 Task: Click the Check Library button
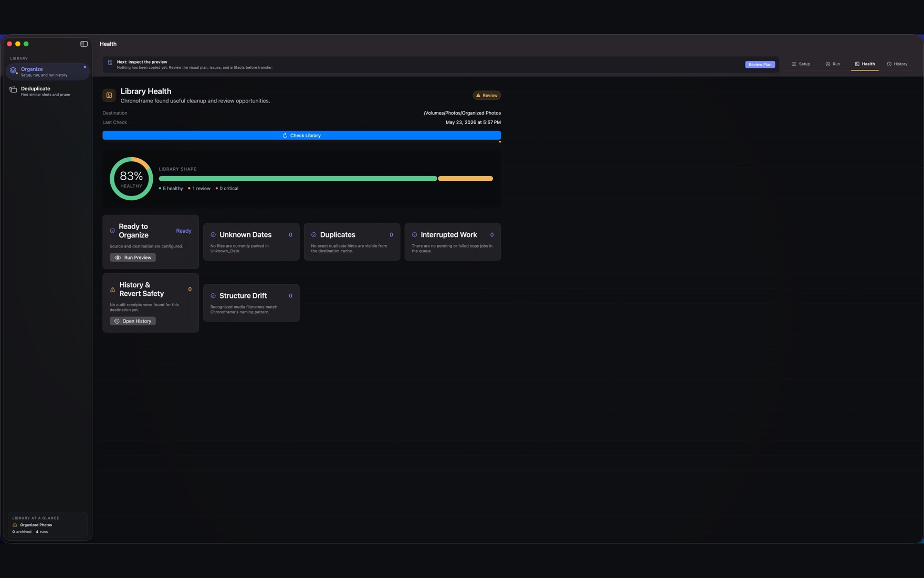(301, 136)
